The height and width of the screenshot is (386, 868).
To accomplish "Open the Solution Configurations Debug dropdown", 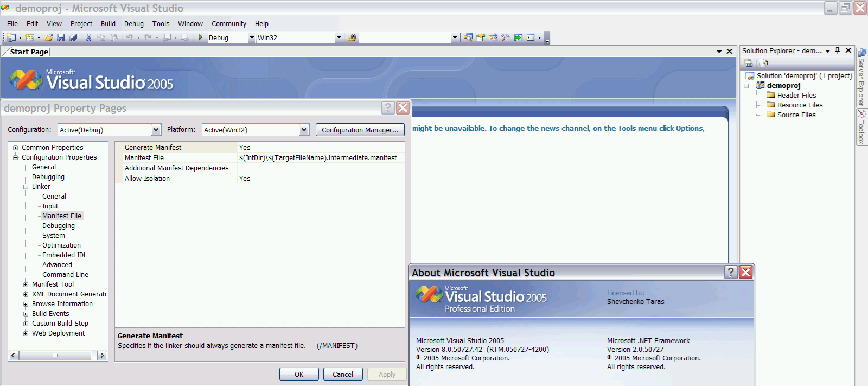I will point(252,38).
